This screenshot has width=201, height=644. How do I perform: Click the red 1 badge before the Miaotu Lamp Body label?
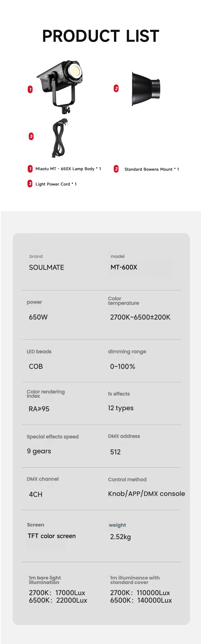pyautogui.click(x=30, y=169)
